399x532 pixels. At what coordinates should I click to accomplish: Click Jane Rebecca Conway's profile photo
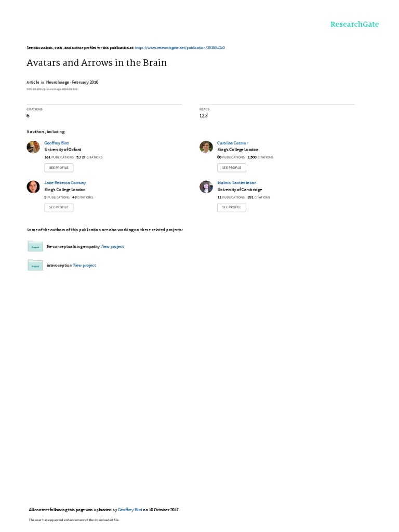(33, 187)
